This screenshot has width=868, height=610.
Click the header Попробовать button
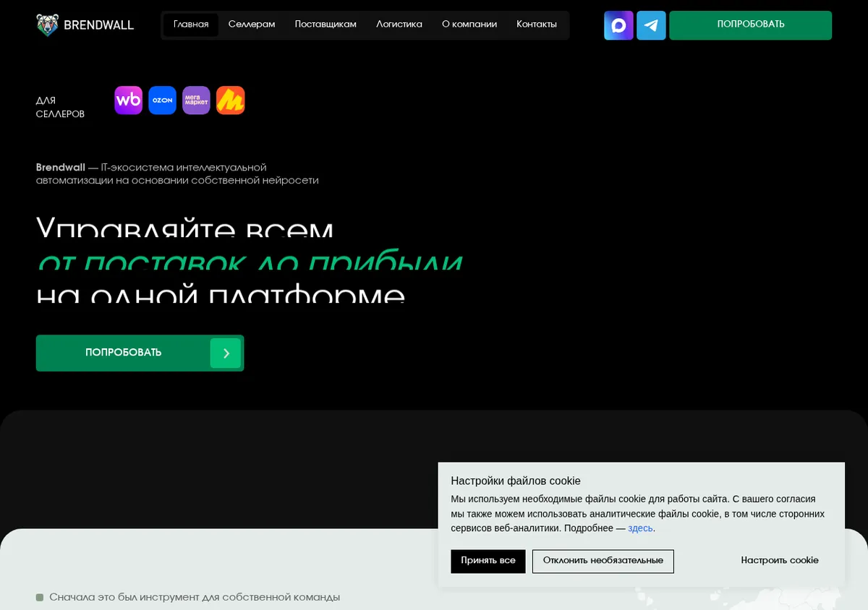pyautogui.click(x=751, y=25)
